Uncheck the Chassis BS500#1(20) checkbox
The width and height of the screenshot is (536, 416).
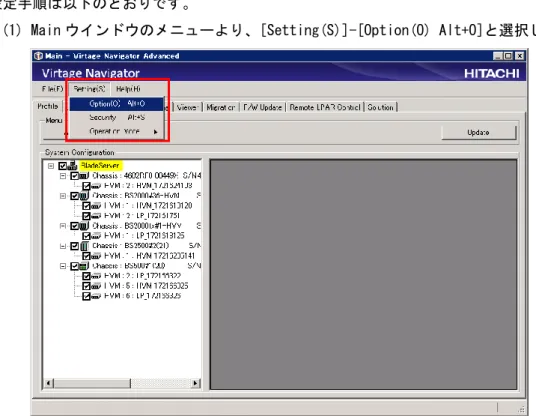click(75, 266)
